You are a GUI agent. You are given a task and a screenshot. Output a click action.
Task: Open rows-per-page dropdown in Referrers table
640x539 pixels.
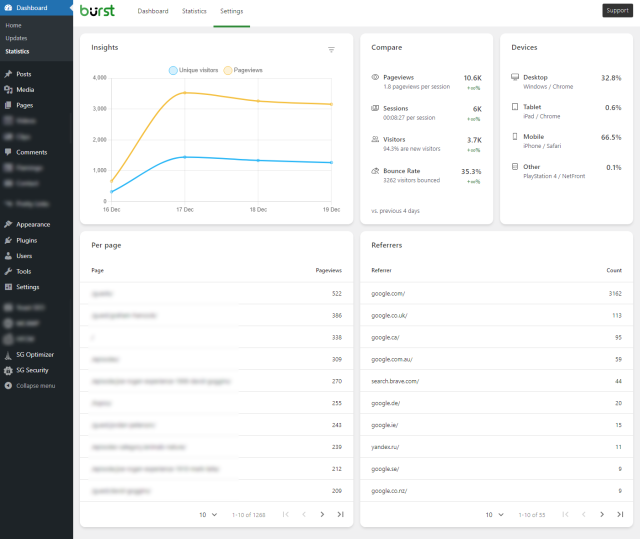pos(494,514)
